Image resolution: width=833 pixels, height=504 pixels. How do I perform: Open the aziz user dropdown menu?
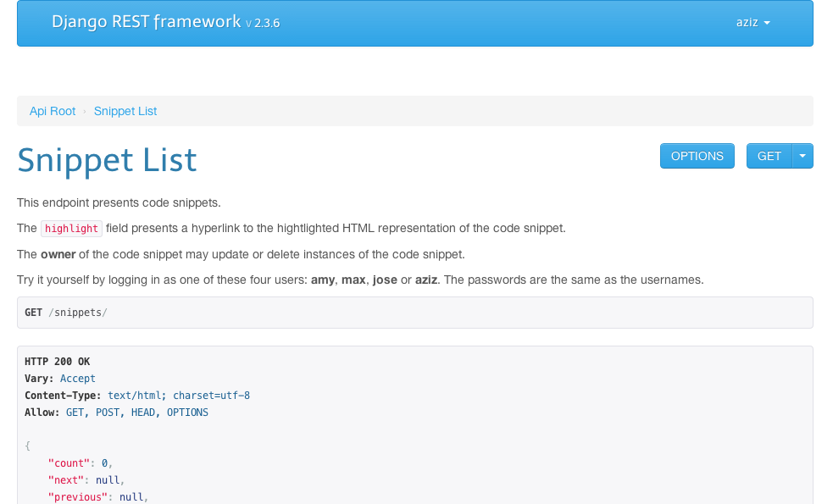[752, 23]
